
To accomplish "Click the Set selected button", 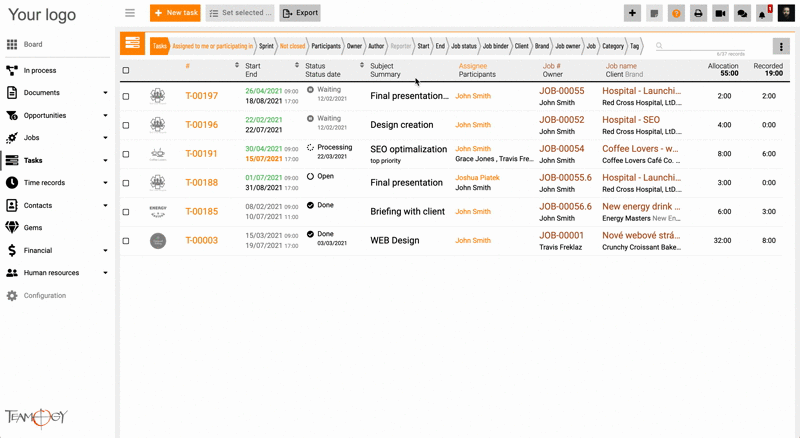I will click(x=240, y=13).
